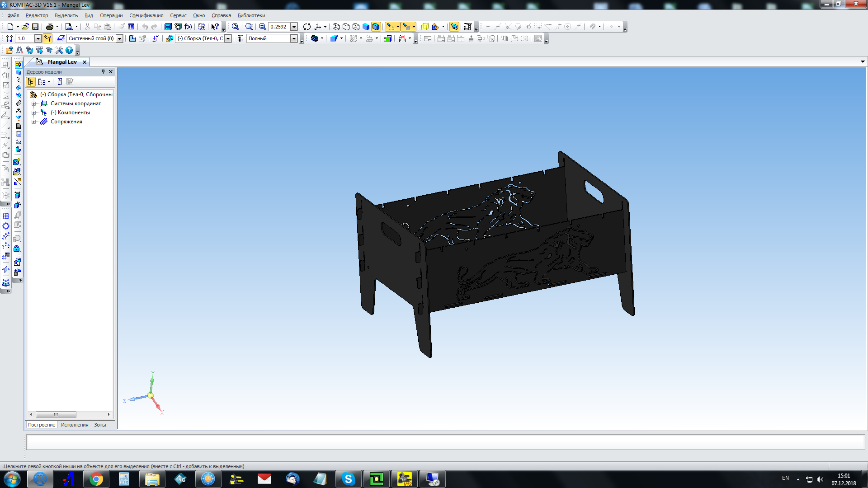Click the volume speaker tray icon
This screenshot has height=488, width=868.
tap(820, 479)
